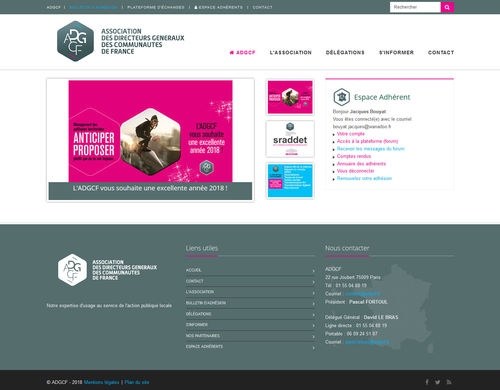Click the arrow on footer Délégations row
The image size is (500, 390).
pyautogui.click(x=313, y=315)
